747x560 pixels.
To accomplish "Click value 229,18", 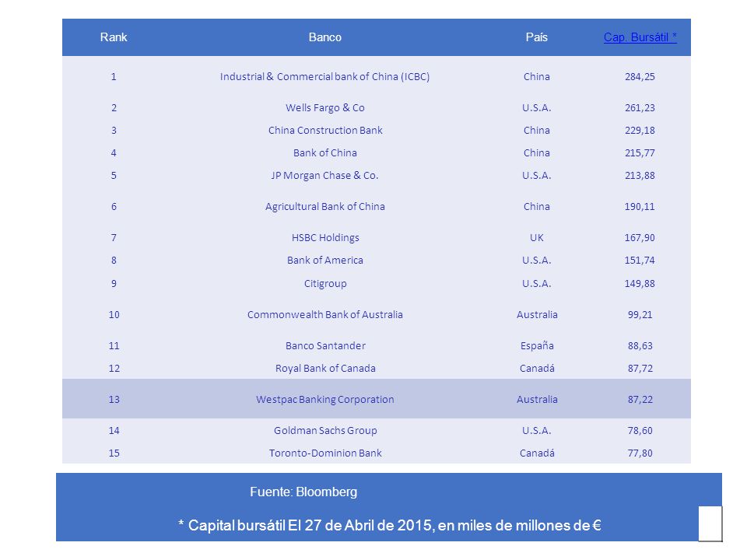I will [640, 130].
